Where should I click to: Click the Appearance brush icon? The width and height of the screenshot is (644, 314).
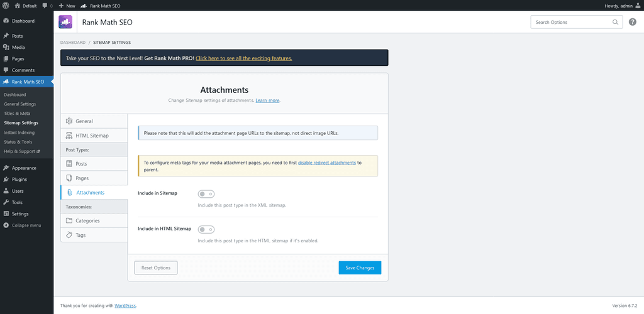pos(6,168)
